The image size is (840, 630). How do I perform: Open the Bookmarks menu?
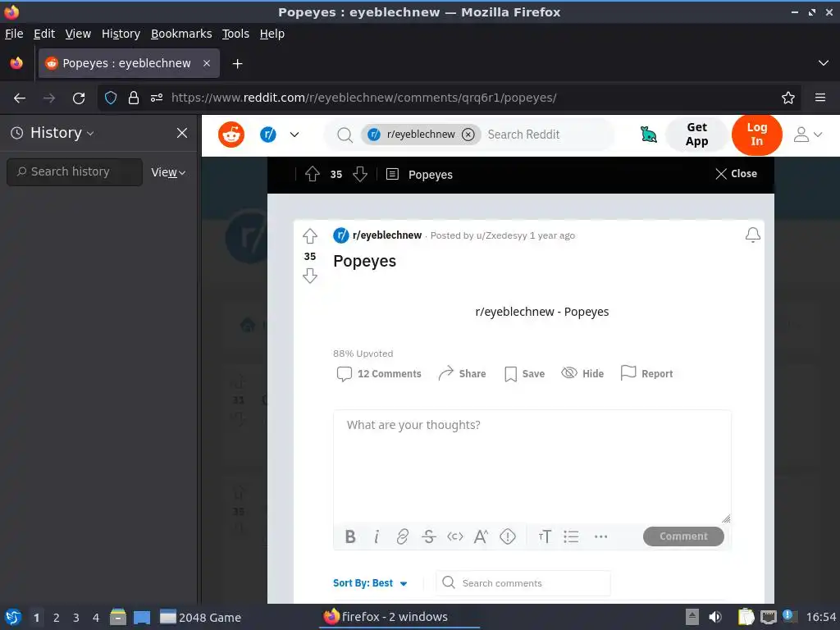181,34
